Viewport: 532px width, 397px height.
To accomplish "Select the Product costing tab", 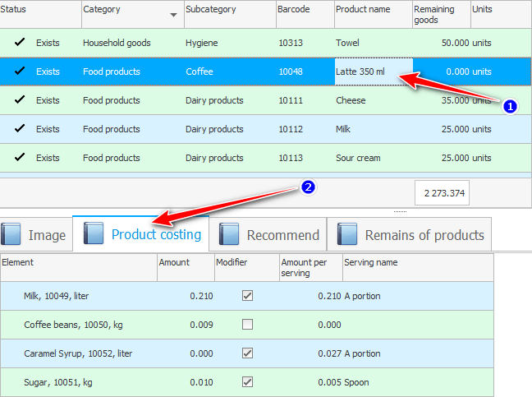I will 141,233.
